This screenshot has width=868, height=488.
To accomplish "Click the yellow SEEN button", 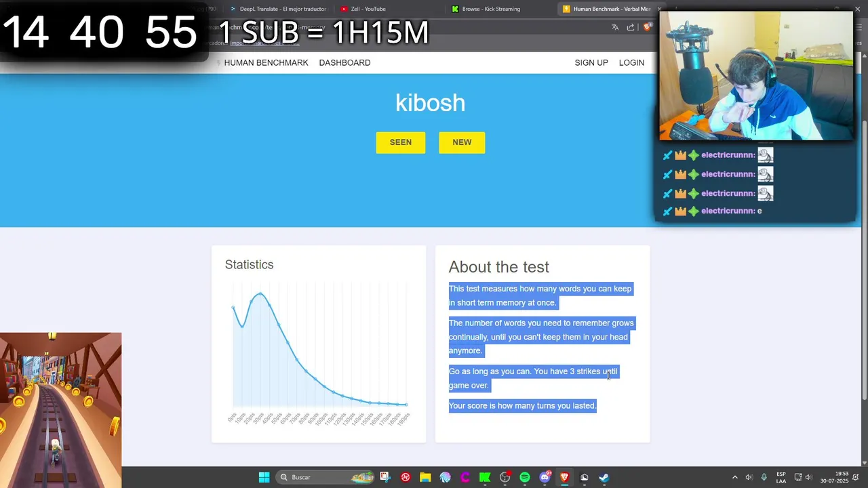I will point(401,142).
